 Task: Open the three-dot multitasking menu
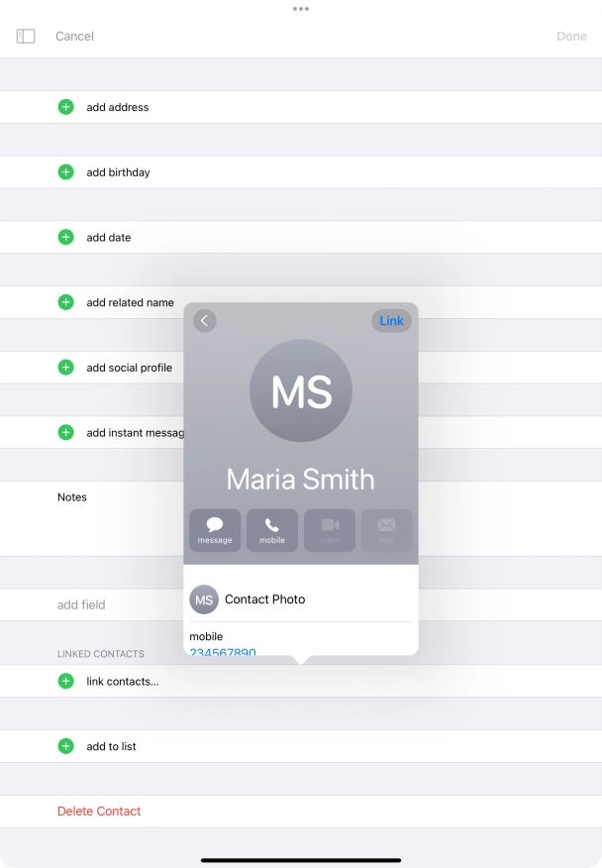point(301,9)
